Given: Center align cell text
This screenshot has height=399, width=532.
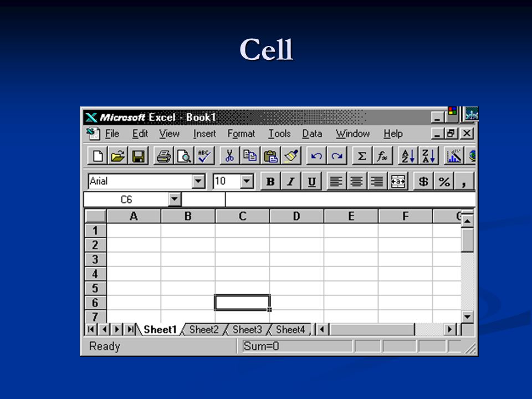Looking at the screenshot, I should pyautogui.click(x=356, y=182).
